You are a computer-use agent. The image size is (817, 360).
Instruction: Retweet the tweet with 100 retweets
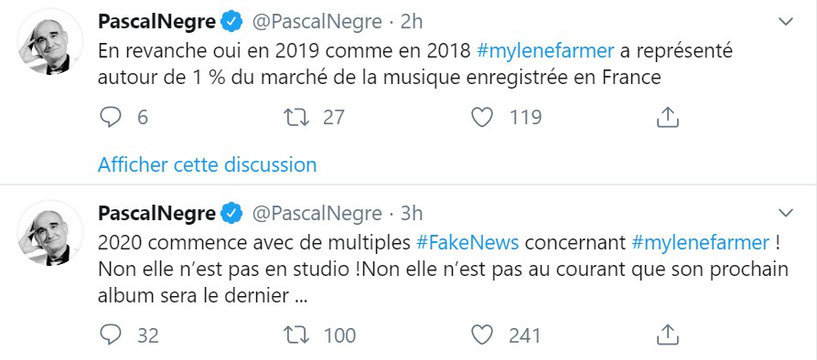coord(296,335)
